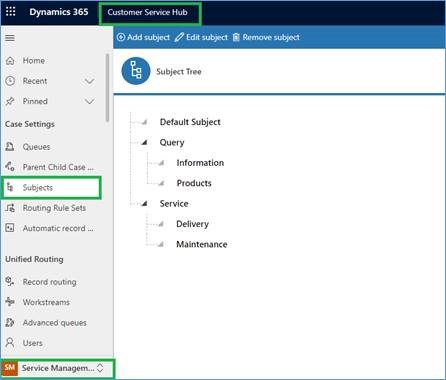Click the Advanced queues icon
Screen dimensions: 446x380
10,322
